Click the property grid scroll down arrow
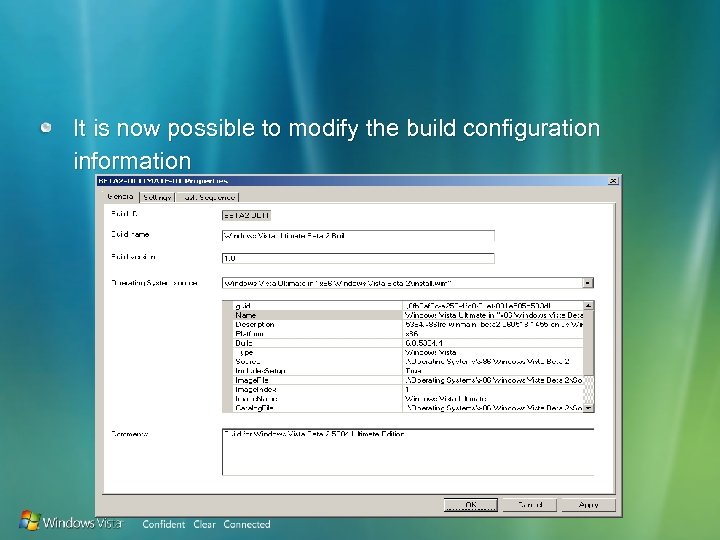This screenshot has width=720, height=540. click(x=589, y=408)
